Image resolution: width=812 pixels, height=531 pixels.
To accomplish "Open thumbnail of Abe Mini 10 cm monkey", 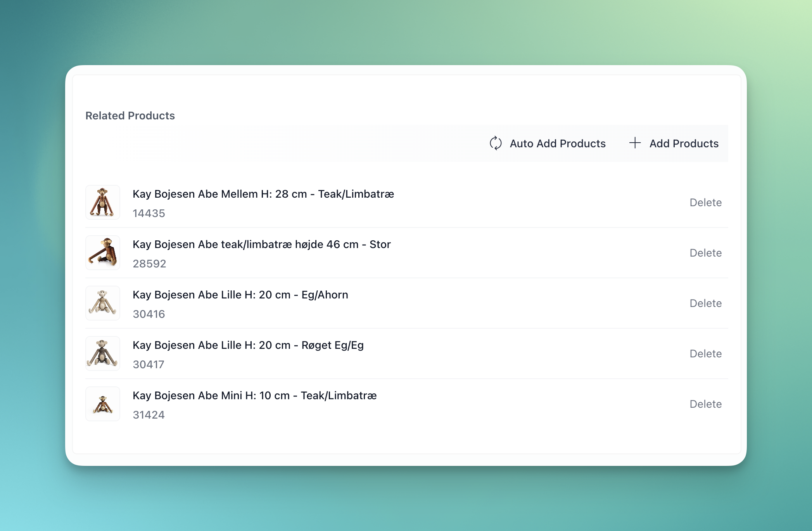I will pos(103,404).
